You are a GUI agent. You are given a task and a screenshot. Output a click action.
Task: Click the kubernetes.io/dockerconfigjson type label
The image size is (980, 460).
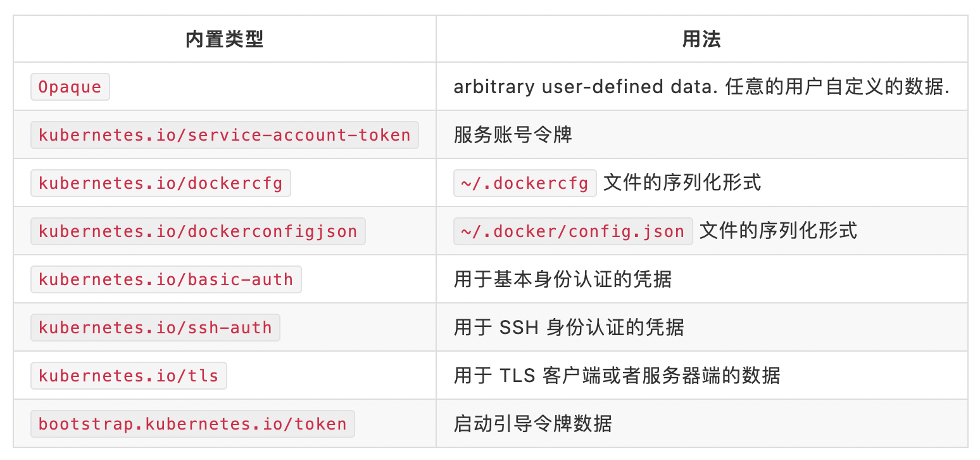[x=198, y=231]
